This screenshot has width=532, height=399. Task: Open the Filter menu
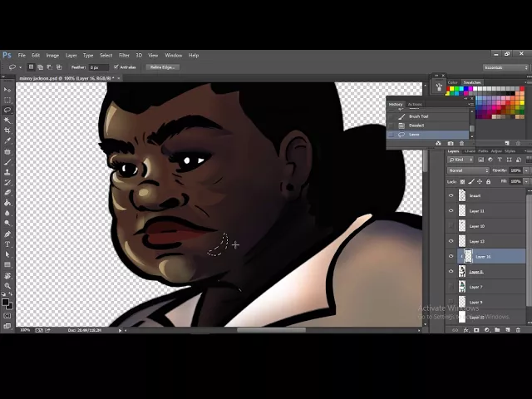tap(124, 56)
